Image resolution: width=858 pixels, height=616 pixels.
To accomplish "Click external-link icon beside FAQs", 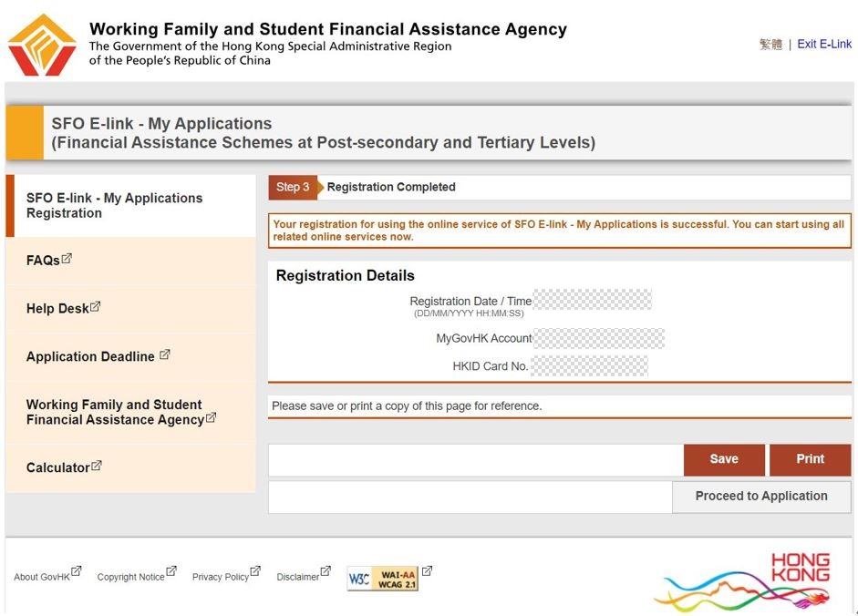I will pyautogui.click(x=67, y=259).
